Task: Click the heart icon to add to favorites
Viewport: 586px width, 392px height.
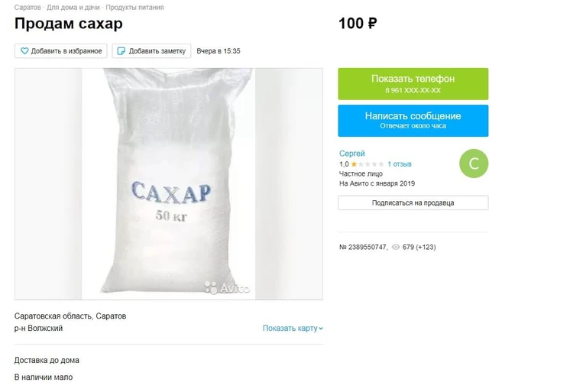Action: click(x=24, y=51)
